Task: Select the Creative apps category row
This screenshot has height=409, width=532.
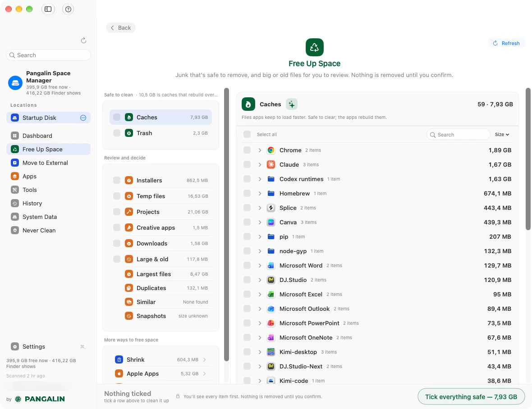Action: click(x=161, y=228)
